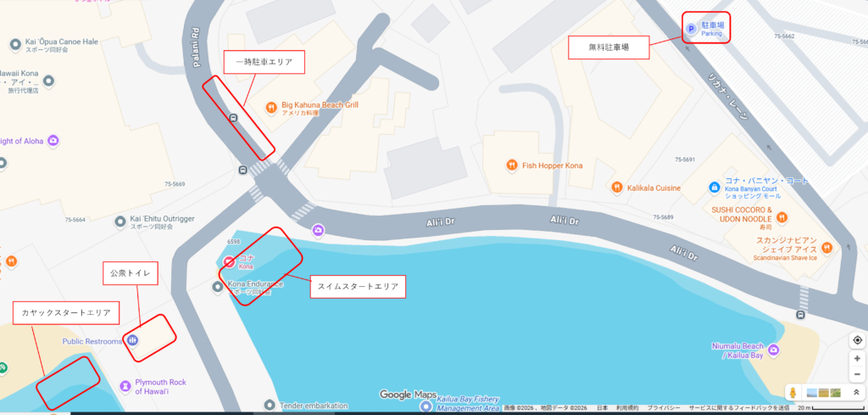Click the blue Parking P icon
The image size is (868, 415).
[691, 30]
